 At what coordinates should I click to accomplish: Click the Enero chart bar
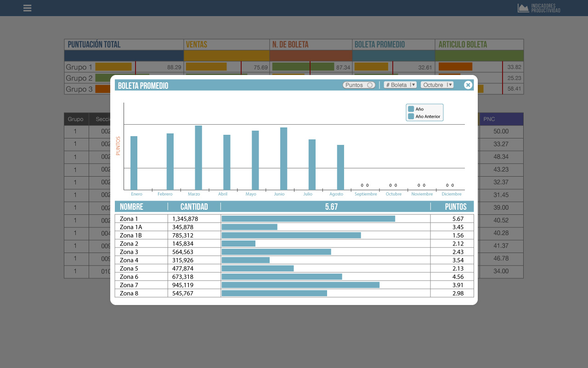click(x=134, y=163)
